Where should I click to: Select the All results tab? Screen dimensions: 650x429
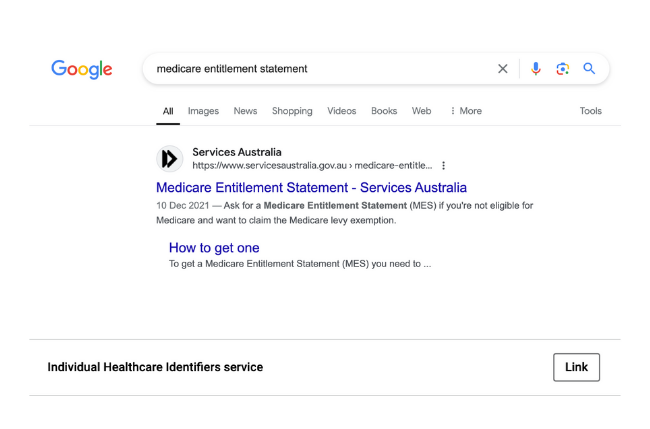point(168,111)
